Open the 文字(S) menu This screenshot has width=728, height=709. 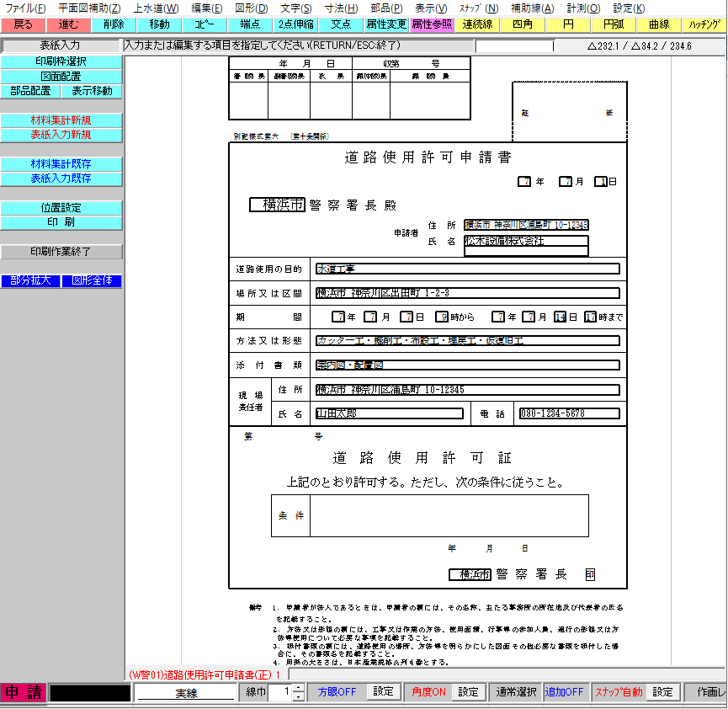pos(295,8)
